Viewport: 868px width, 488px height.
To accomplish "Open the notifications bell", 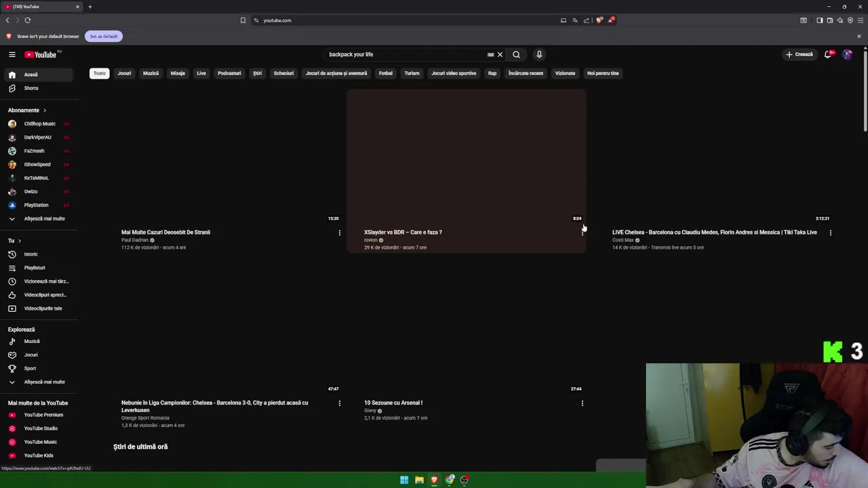I will tap(828, 54).
